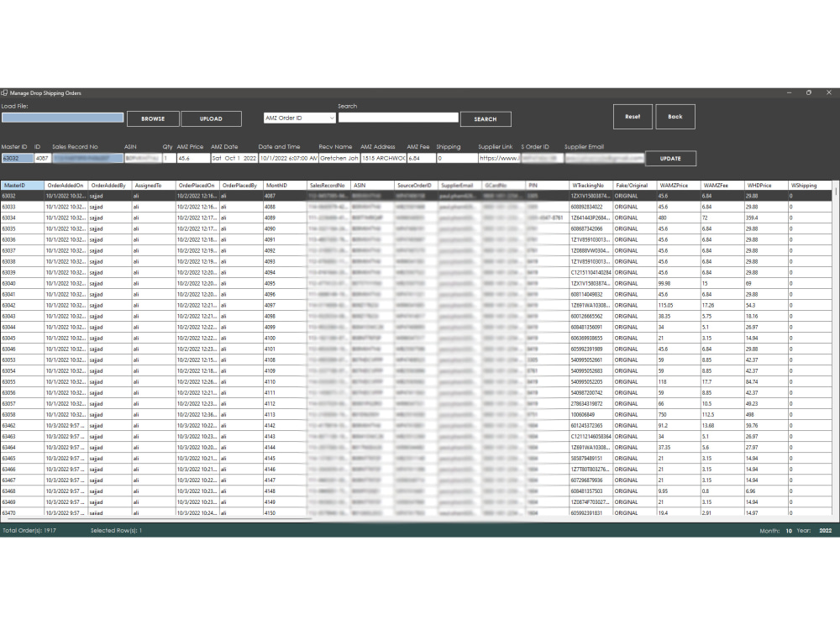Click the Month value 10 in status bar

pyautogui.click(x=789, y=531)
